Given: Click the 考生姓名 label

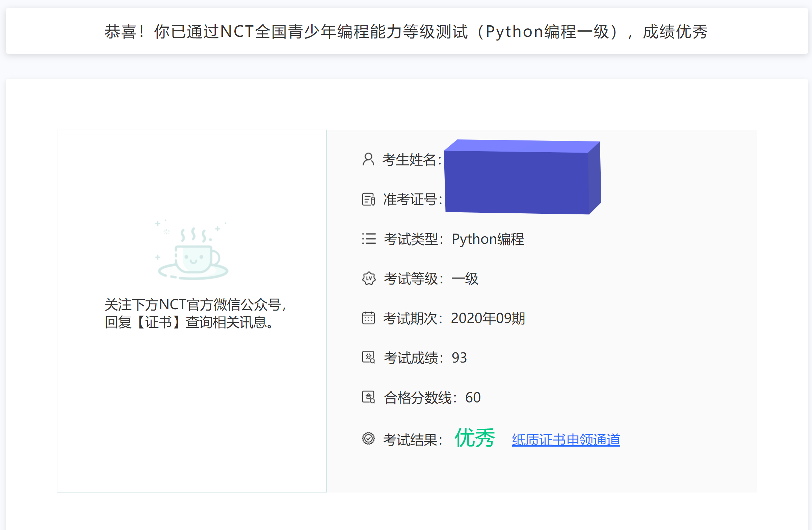Looking at the screenshot, I should (412, 160).
